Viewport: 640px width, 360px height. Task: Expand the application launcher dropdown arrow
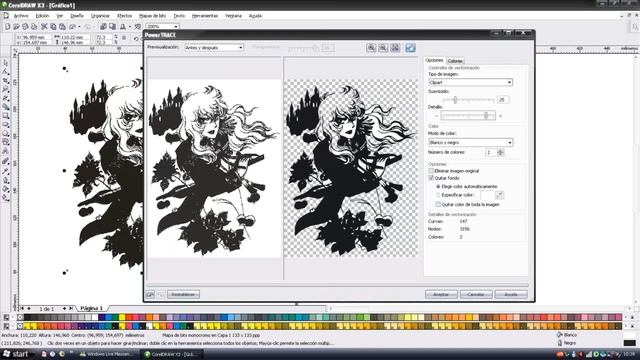pos(129,27)
